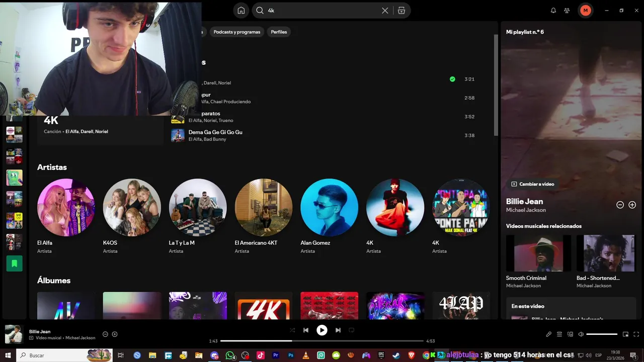The image size is (644, 362).
Task: Select Podcasts y programas filter chip
Action: click(x=237, y=32)
